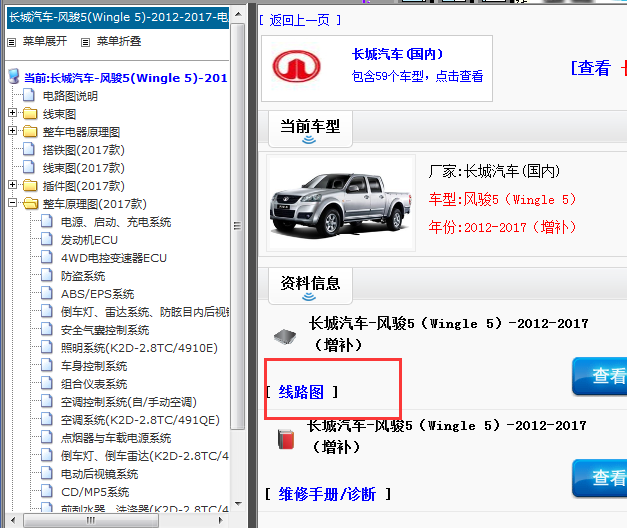Click the tree panel vertical scrollbar thumb
The height and width of the screenshot is (528, 627).
[x=238, y=226]
